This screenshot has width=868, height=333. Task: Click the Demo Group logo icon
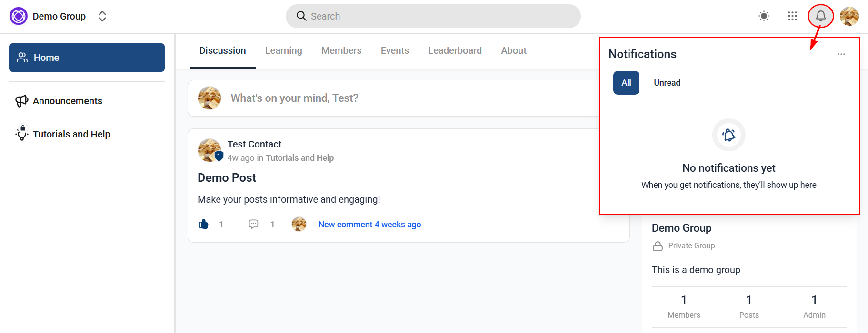[19, 16]
